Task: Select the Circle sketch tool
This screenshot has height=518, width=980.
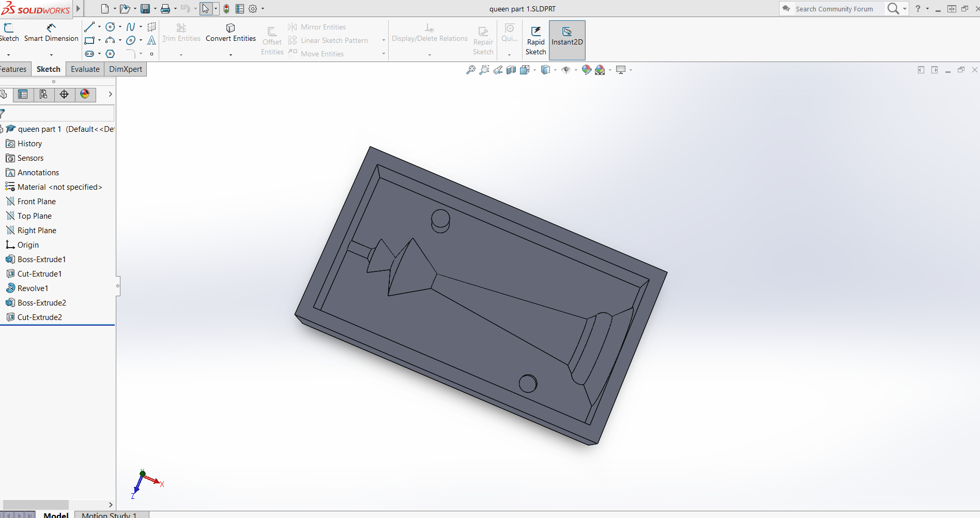Action: (110, 27)
